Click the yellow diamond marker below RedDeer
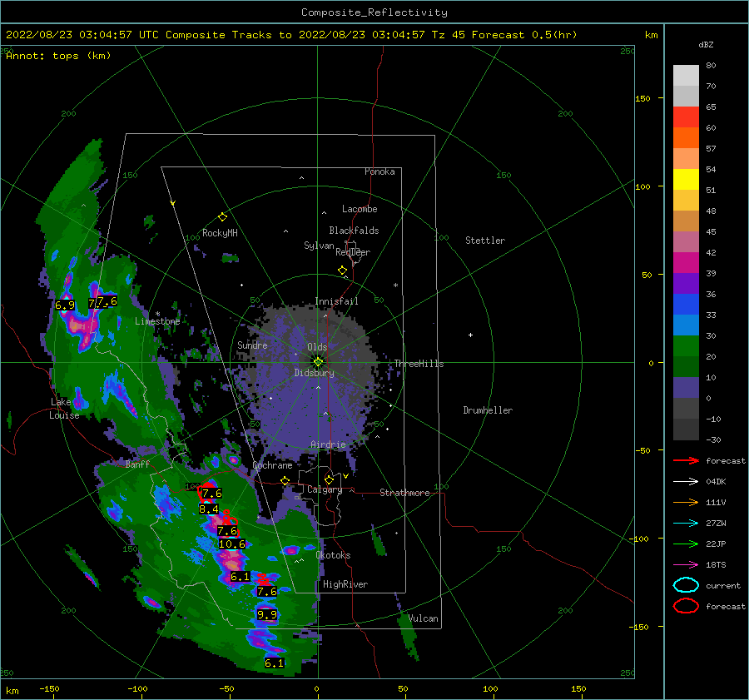The image size is (749, 700). coord(342,271)
